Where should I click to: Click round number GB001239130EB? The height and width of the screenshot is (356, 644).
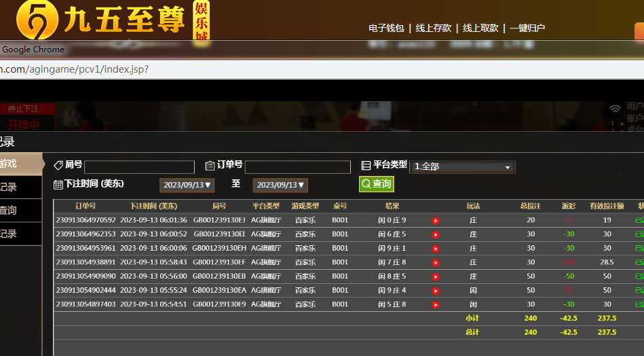pos(219,277)
